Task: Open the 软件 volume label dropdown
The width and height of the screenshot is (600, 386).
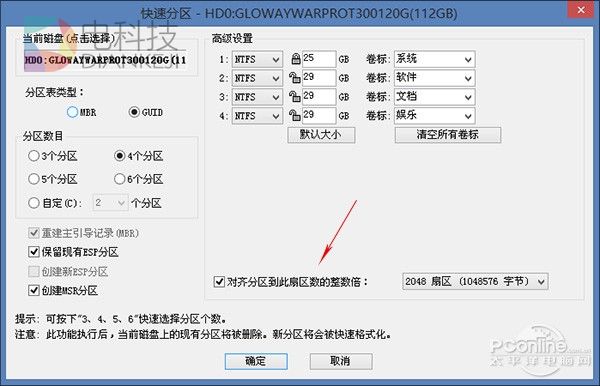Action: coord(435,78)
